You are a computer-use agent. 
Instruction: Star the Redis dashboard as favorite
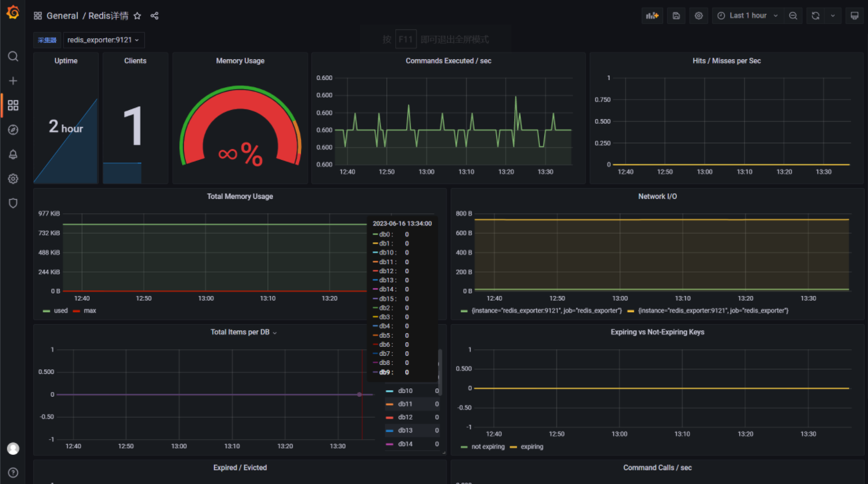[137, 16]
